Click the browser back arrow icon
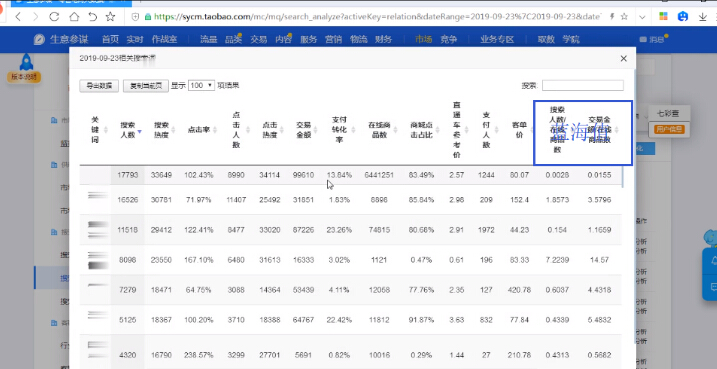This screenshot has width=717, height=369. point(18,17)
